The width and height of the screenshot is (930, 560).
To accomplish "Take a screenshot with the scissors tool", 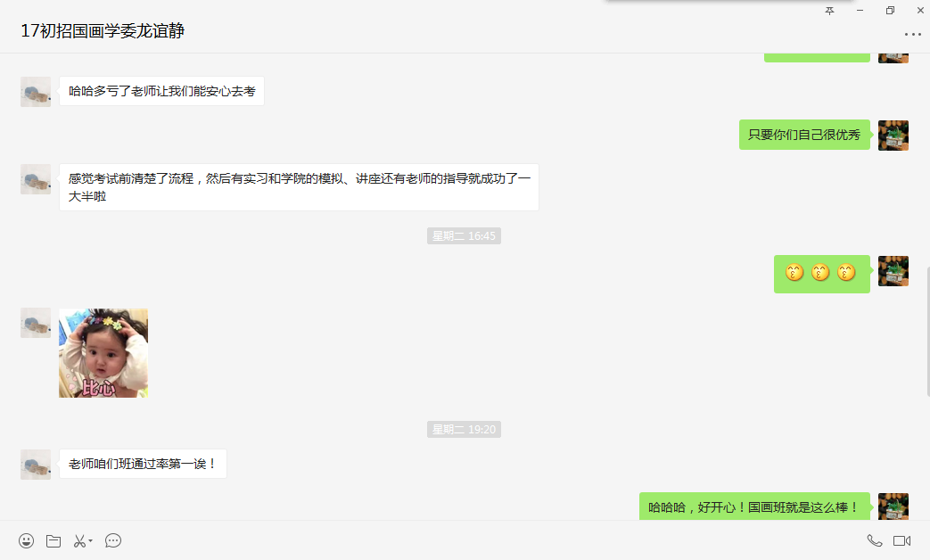I will pyautogui.click(x=79, y=540).
